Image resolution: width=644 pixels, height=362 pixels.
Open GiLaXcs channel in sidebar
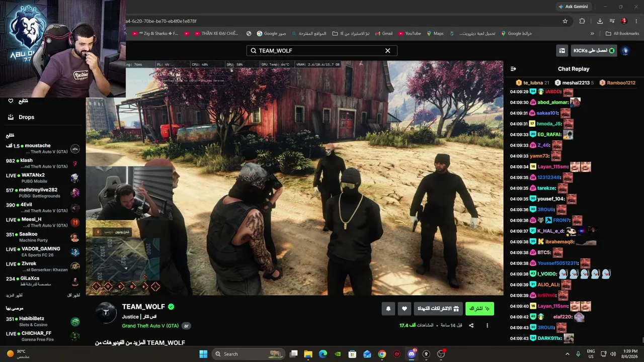tap(43, 282)
